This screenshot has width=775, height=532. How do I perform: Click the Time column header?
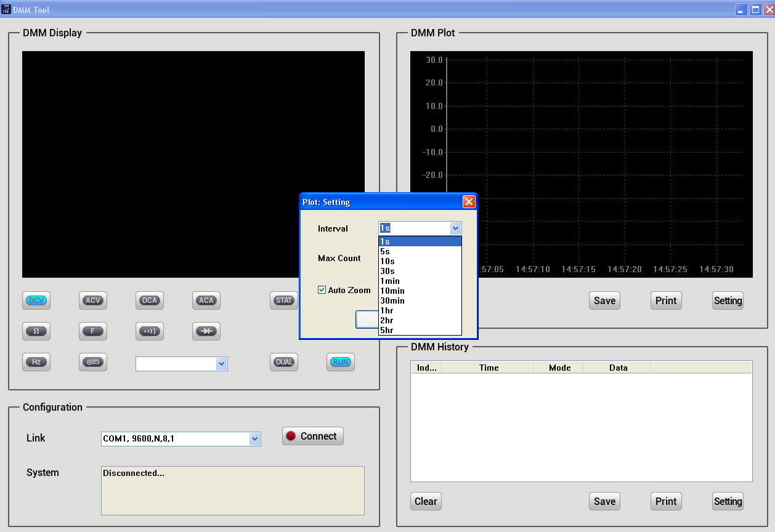(x=488, y=368)
